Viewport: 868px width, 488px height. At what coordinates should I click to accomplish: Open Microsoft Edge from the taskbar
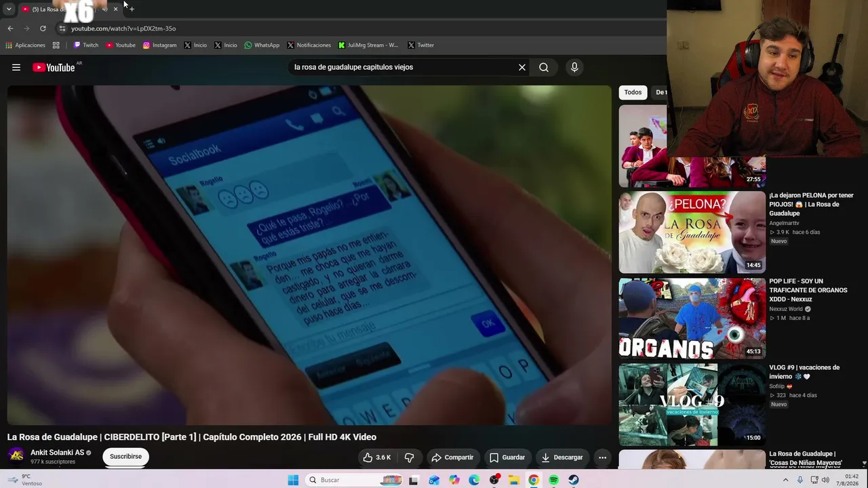[x=474, y=480]
